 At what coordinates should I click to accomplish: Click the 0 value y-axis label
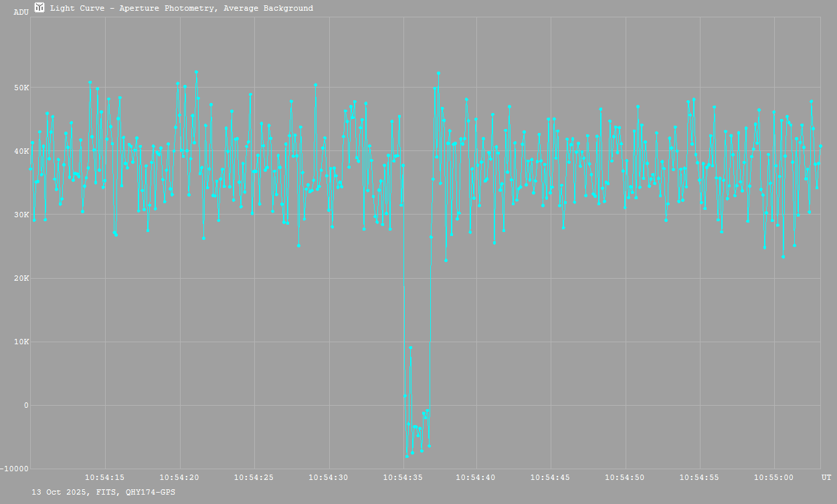tap(26, 405)
